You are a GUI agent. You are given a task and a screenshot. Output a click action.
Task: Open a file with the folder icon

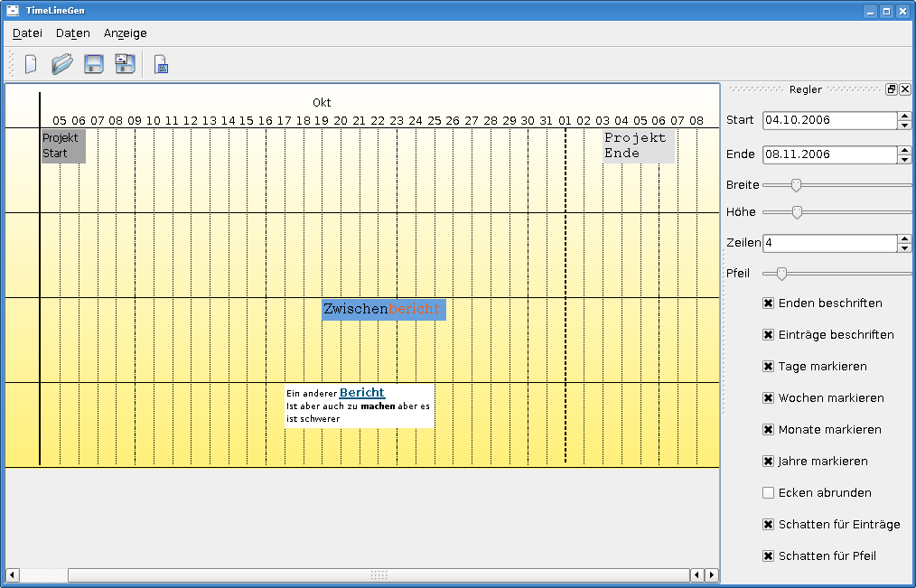point(61,64)
